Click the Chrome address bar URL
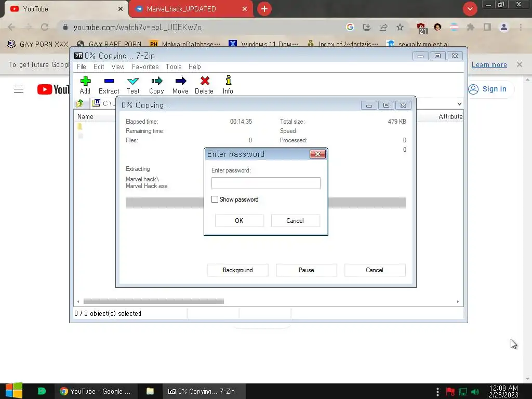The width and height of the screenshot is (532, 399). click(x=137, y=27)
